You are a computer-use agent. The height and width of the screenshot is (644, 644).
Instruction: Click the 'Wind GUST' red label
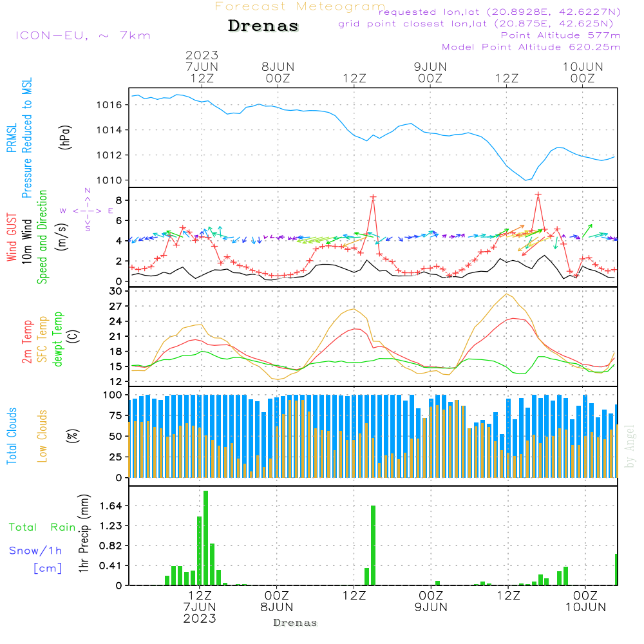pyautogui.click(x=12, y=238)
